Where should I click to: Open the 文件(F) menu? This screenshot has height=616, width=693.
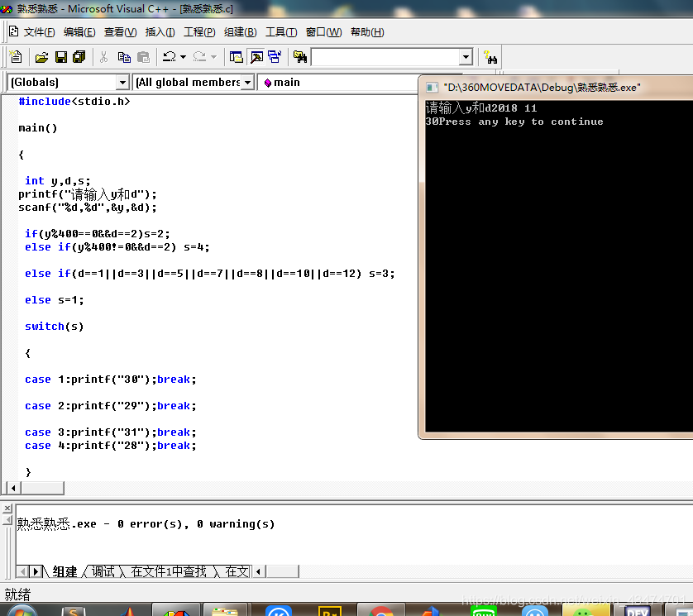(40, 32)
